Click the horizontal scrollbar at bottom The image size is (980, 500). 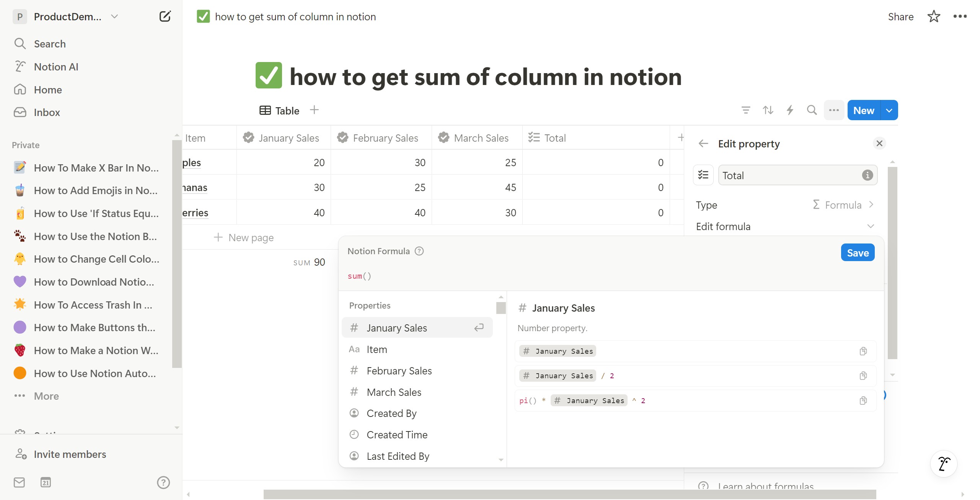[x=569, y=494]
